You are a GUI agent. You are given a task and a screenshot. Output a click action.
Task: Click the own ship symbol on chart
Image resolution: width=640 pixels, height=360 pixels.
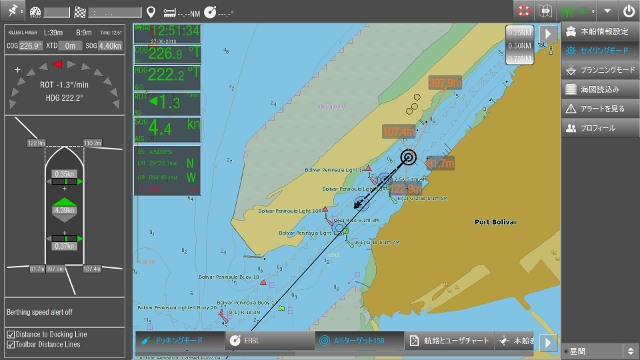(408, 157)
